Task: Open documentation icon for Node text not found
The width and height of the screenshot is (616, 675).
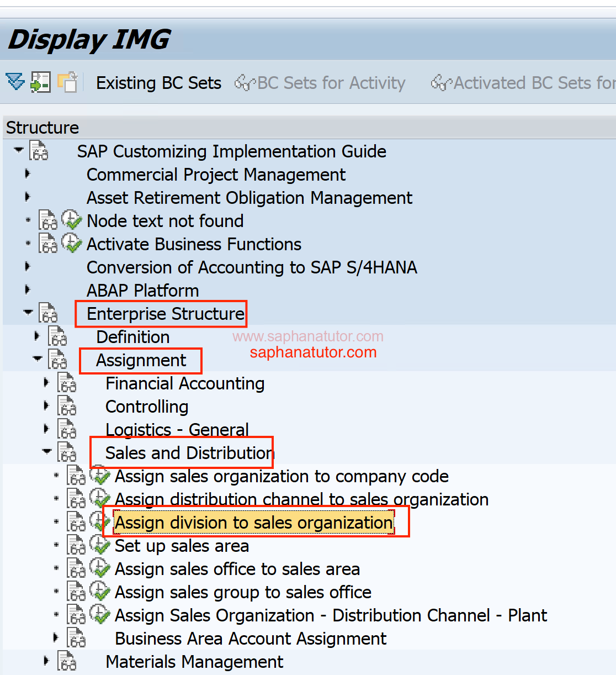Action: coord(48,220)
